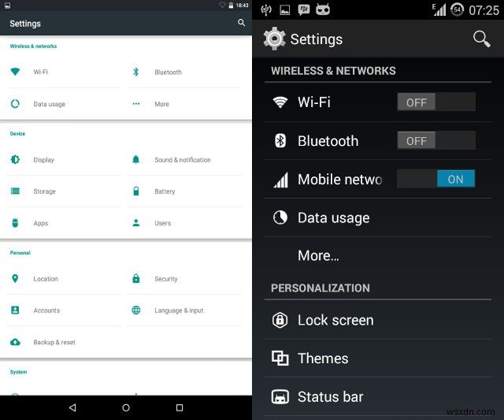Open Wi-Fi label in dark Settings
Image resolution: width=504 pixels, height=420 pixels.
pos(314,102)
